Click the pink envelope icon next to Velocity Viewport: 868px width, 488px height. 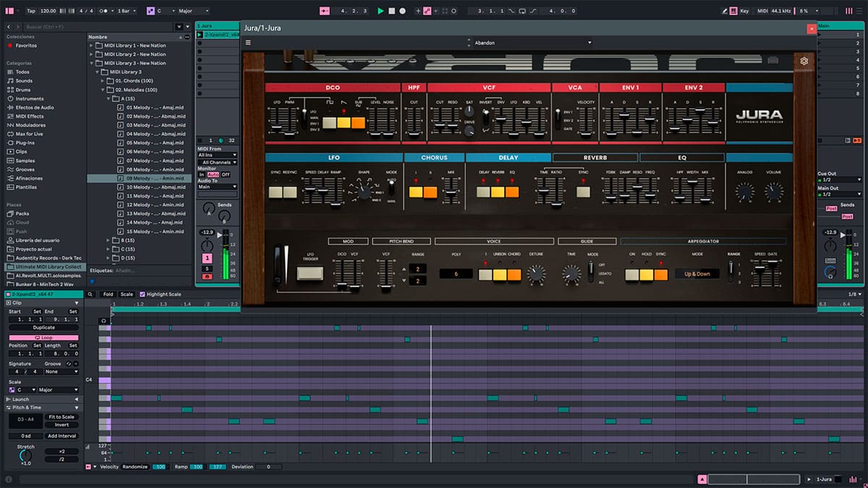click(88, 467)
